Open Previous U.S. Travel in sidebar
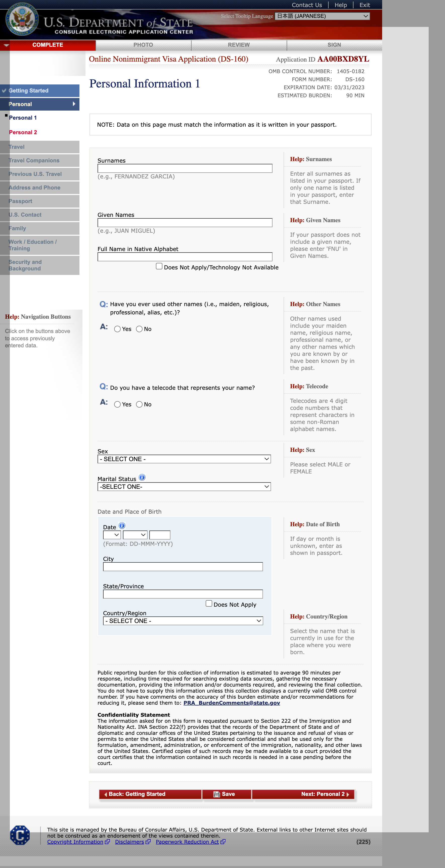Viewport: 445px width, 868px height. [x=40, y=174]
